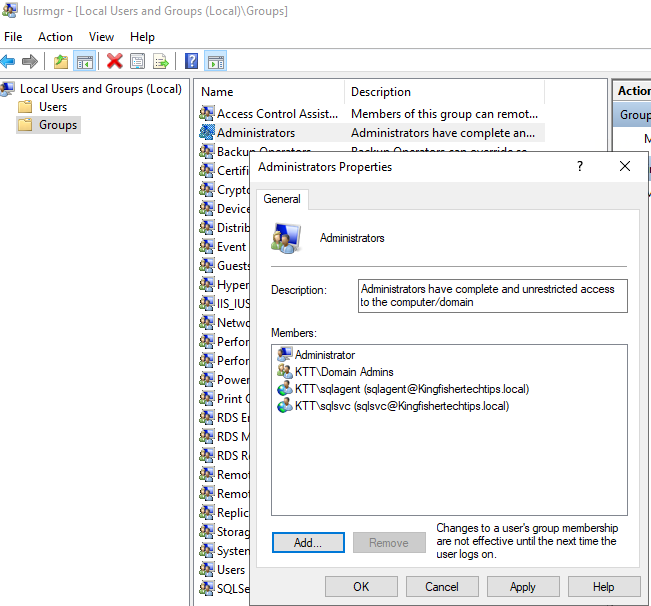Click the Description column header
This screenshot has width=651, height=606.
coord(445,92)
